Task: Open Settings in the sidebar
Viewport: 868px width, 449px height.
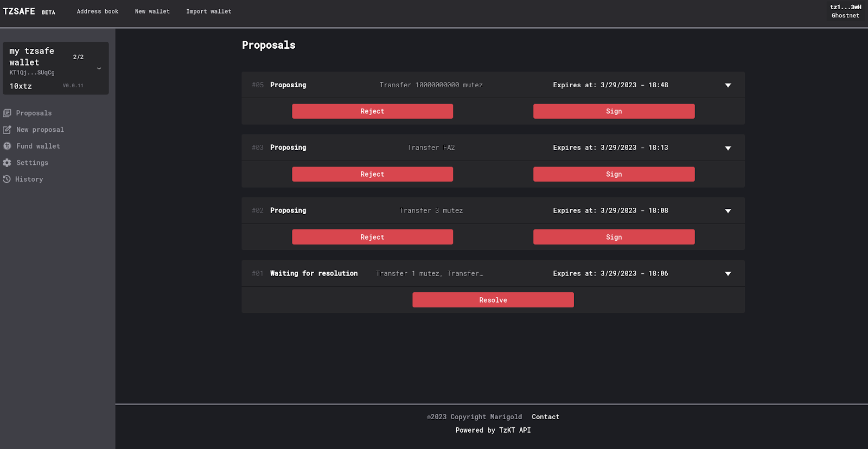Action: [x=32, y=163]
